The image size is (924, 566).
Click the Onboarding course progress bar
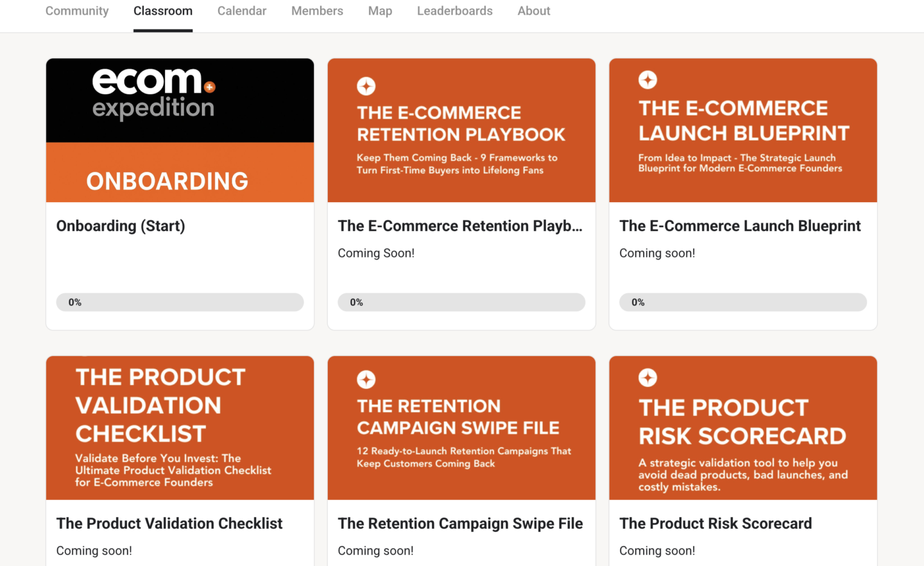180,302
